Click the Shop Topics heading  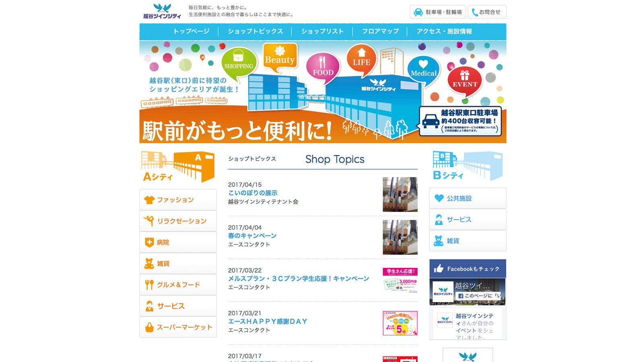(x=335, y=159)
